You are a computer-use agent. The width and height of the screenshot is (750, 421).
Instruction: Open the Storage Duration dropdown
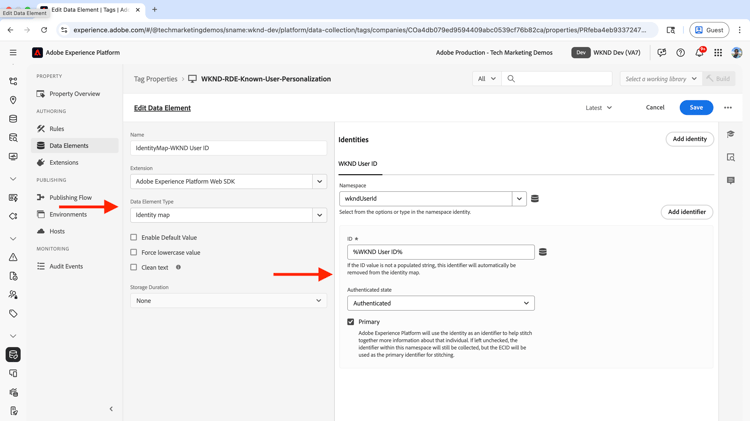229,301
